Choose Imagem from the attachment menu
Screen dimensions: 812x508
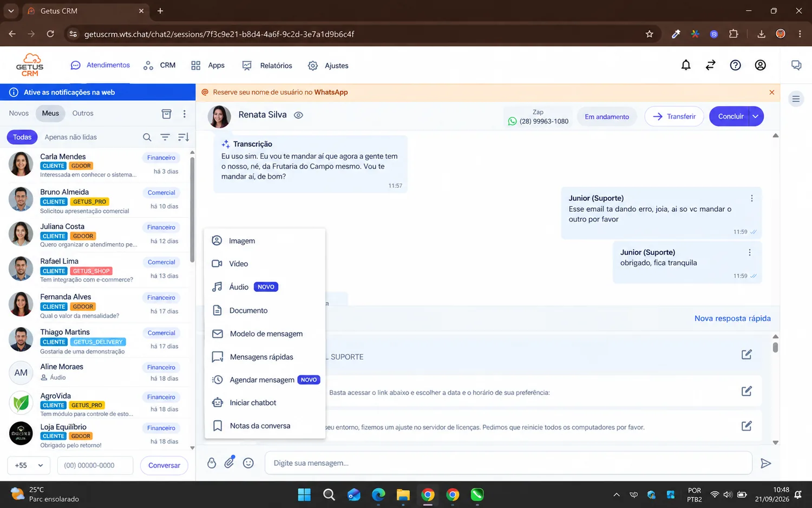pyautogui.click(x=265, y=240)
